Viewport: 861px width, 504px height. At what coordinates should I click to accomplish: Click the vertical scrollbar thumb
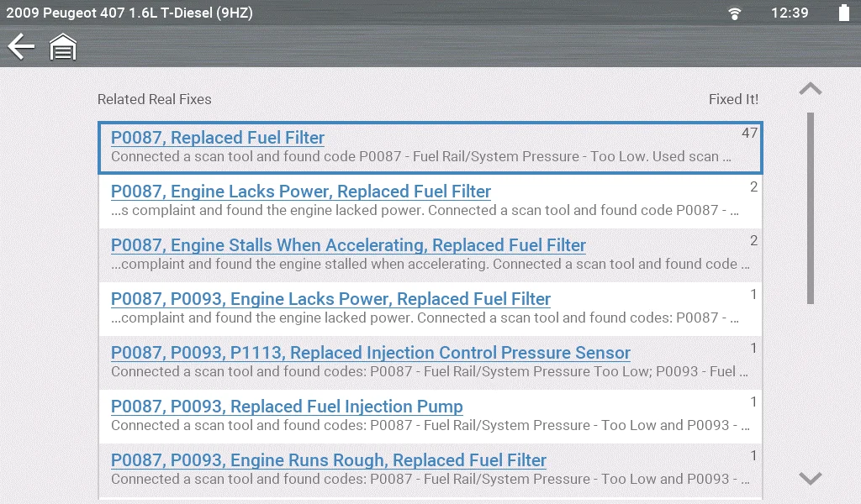[811, 207]
